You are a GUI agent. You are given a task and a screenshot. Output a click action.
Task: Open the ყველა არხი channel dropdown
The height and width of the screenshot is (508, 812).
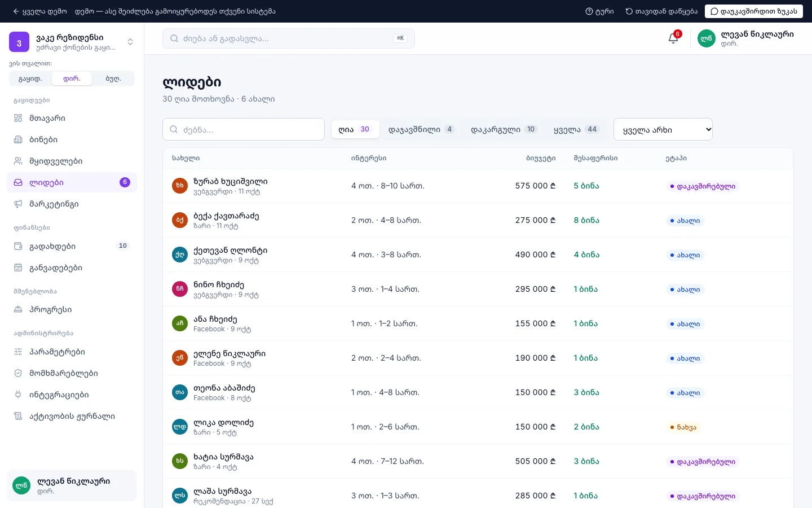point(663,129)
